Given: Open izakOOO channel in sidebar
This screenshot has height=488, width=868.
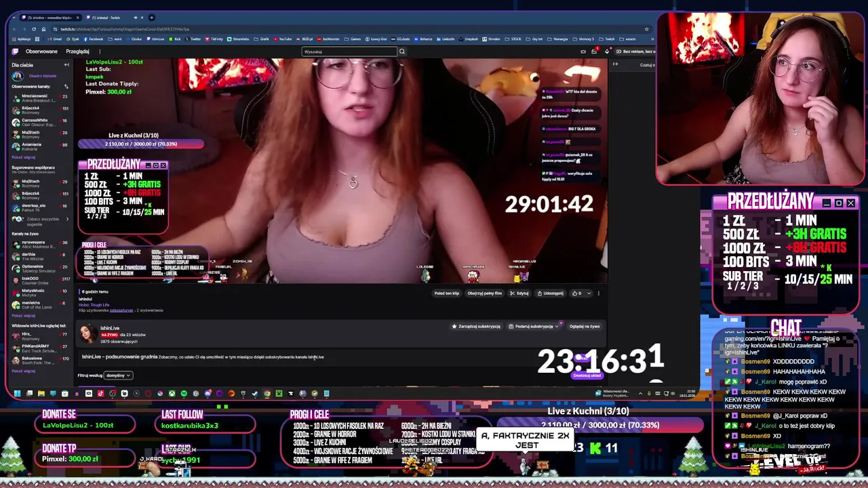Looking at the screenshot, I should click(x=39, y=279).
